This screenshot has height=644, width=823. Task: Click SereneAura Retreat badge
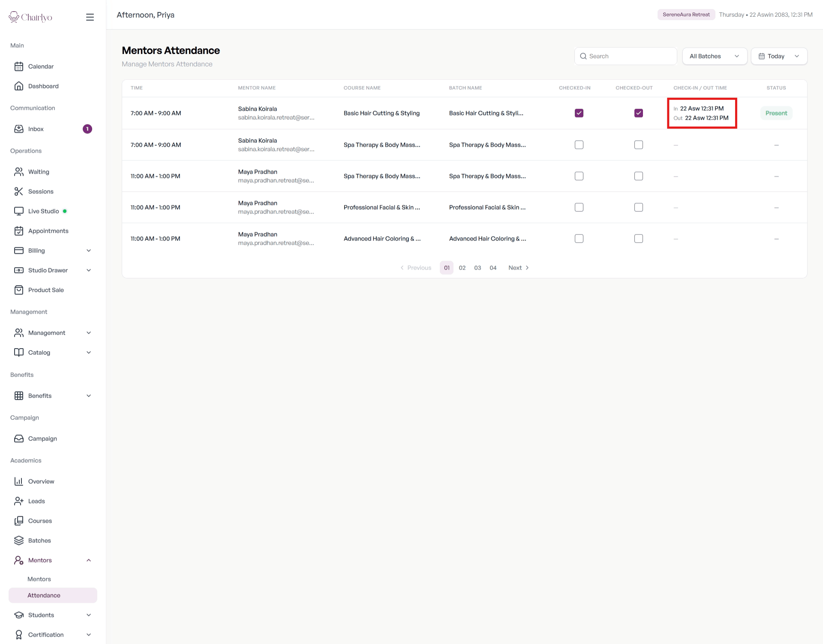click(x=686, y=15)
